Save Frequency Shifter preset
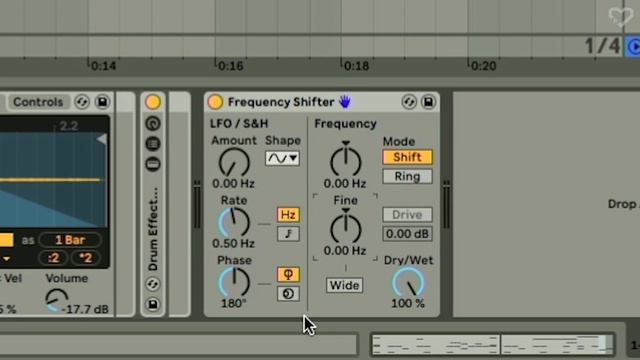Viewport: 640px width, 360px height. pos(428,102)
